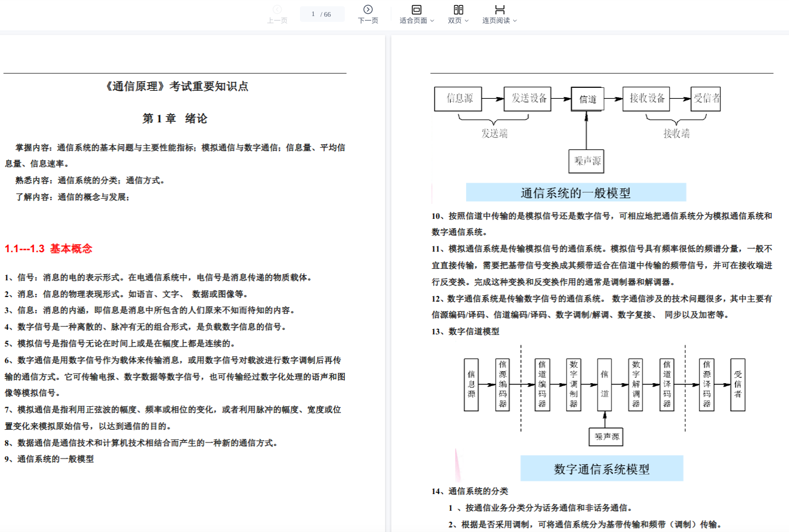Expand the 连页阅读 dropdown arrow
This screenshot has height=532, width=789.
[515, 21]
